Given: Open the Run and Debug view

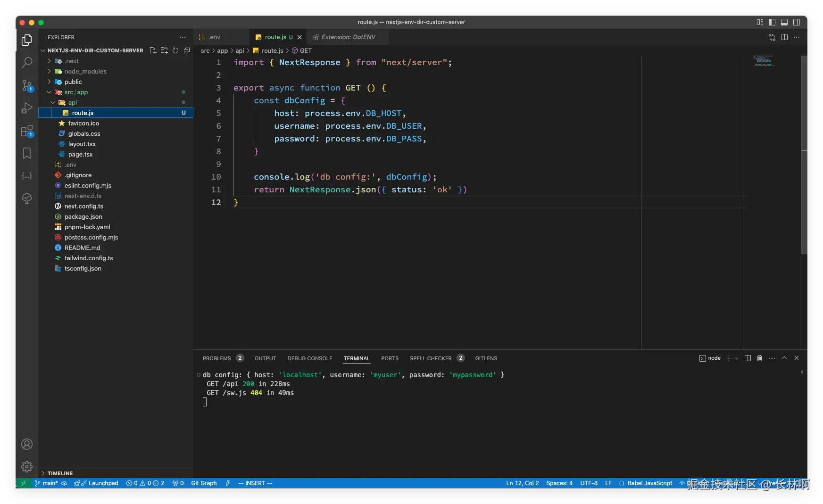Looking at the screenshot, I should 27,108.
